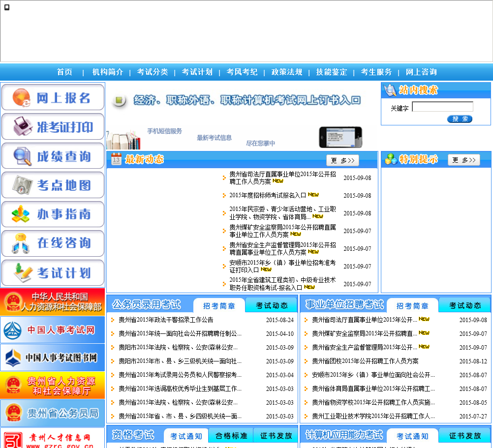Open 贵州省物资学校2015年公开招聘工作人员实施 item
This screenshot has height=448, width=493.
(x=373, y=402)
